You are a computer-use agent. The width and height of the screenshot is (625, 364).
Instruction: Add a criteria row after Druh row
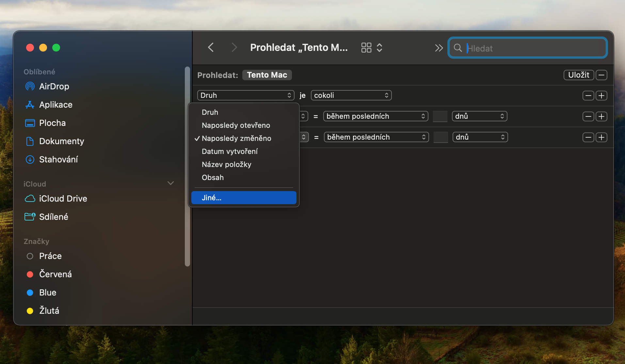601,96
